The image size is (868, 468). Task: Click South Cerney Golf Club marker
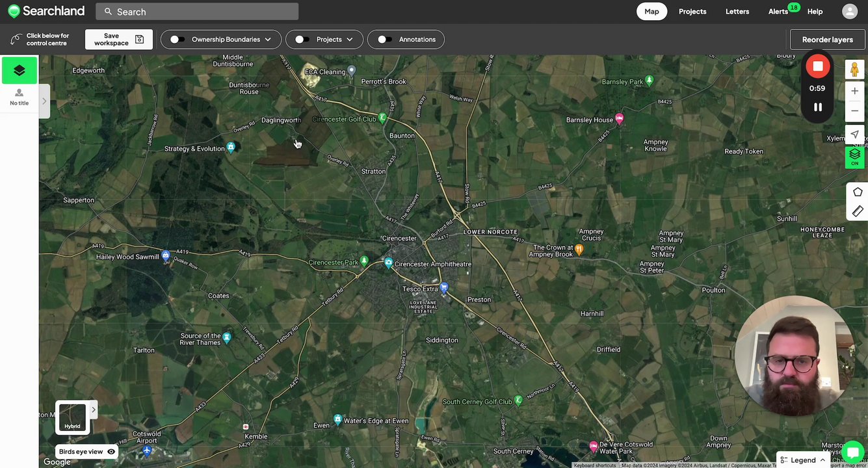pos(518,400)
